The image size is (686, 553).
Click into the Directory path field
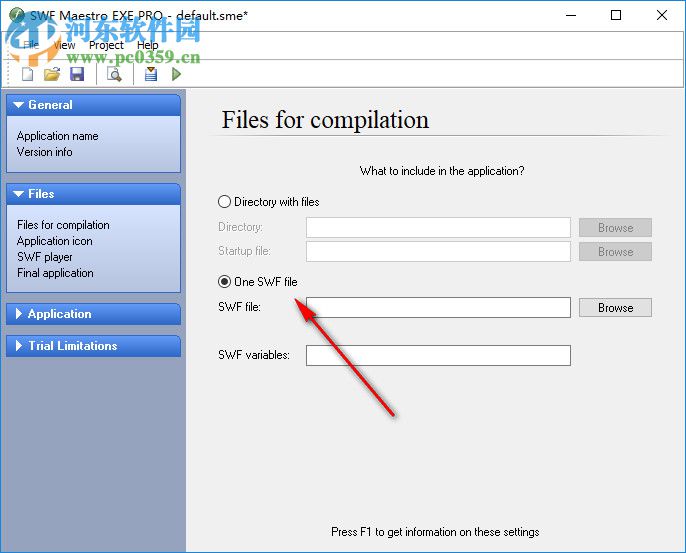pyautogui.click(x=438, y=228)
